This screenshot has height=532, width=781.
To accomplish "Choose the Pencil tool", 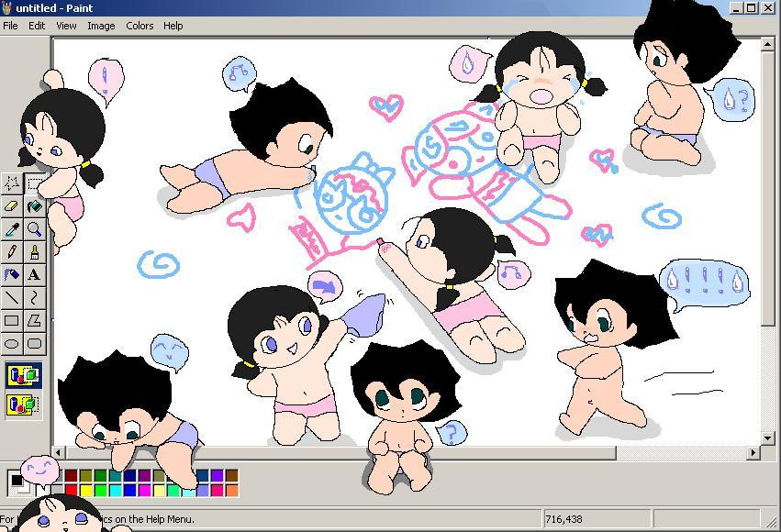I will point(11,252).
